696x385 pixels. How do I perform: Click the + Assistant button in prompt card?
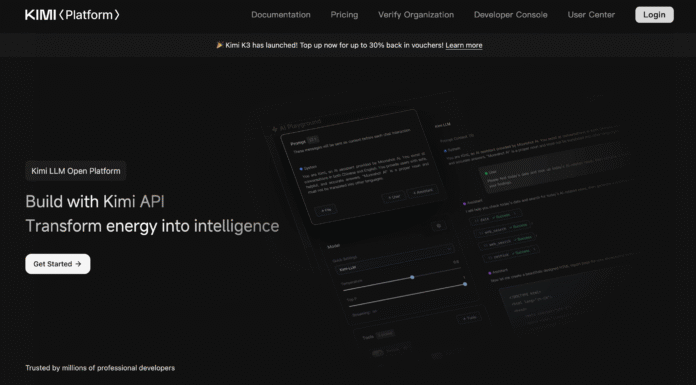coord(423,192)
